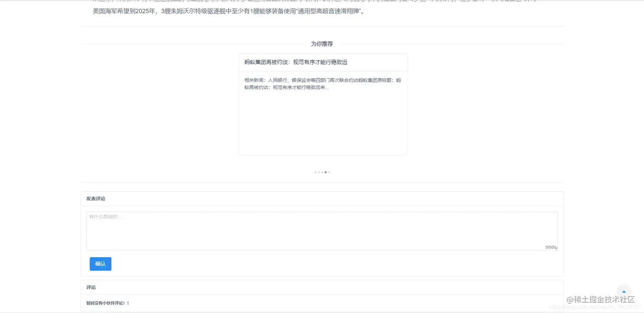Click the back-to-top arrow icon
This screenshot has width=644, height=313.
[x=624, y=292]
